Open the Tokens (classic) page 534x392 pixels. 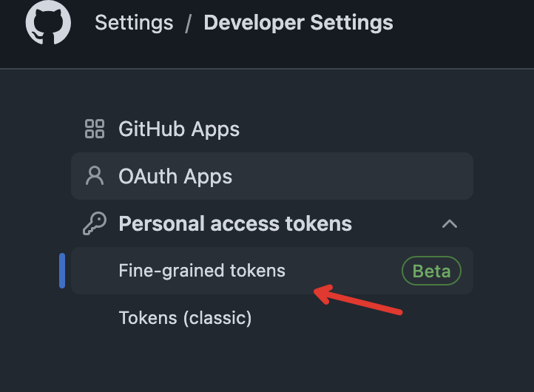point(185,318)
